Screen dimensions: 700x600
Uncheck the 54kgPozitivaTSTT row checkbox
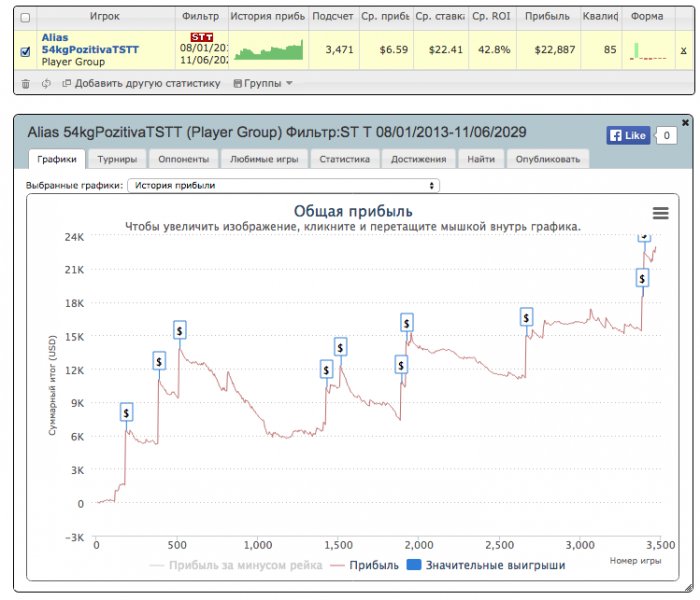click(25, 52)
